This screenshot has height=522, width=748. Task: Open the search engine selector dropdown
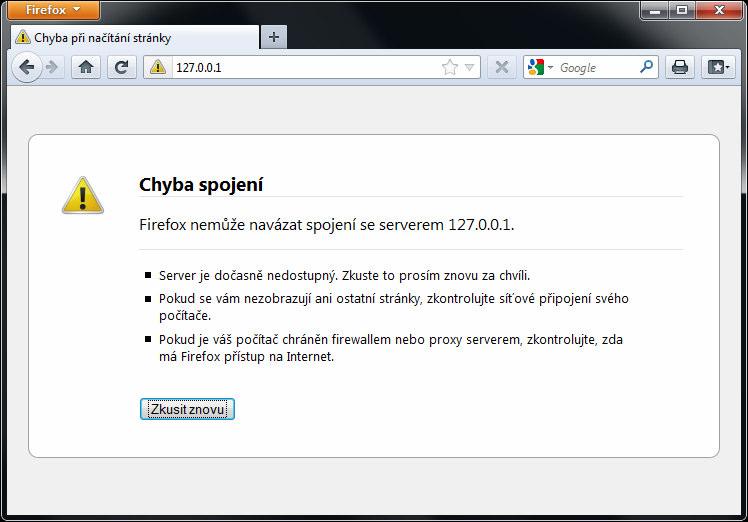540,67
